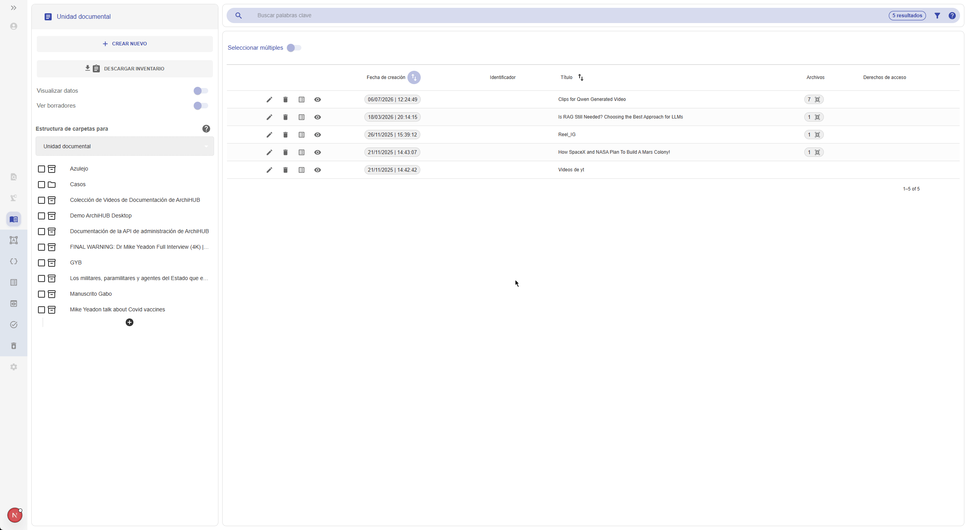Open the book catalog icon in sidebar
The height and width of the screenshot is (530, 980).
click(x=14, y=219)
